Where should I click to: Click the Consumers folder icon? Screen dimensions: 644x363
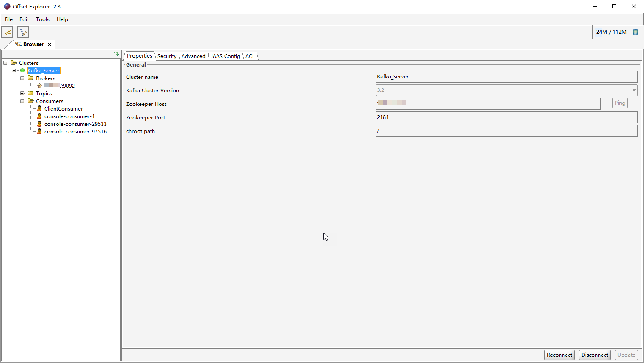[30, 101]
